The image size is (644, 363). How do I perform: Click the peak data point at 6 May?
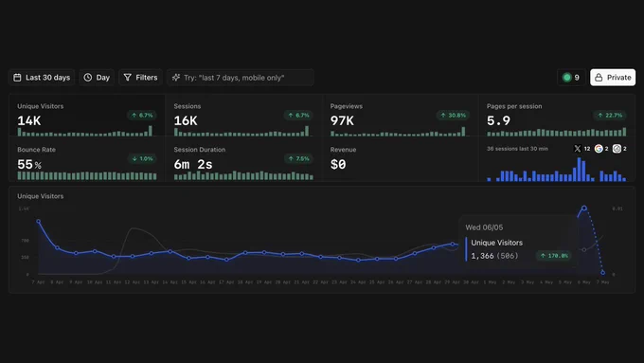click(584, 208)
